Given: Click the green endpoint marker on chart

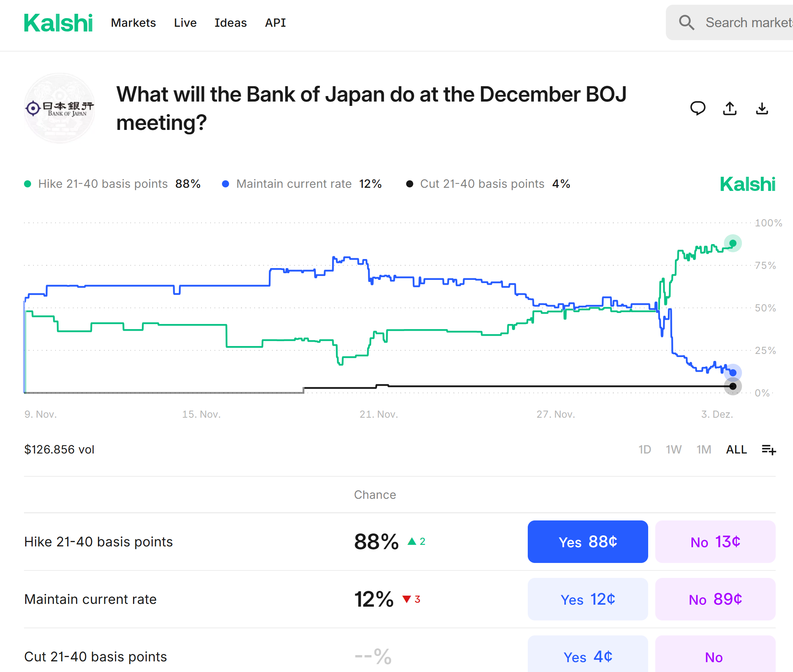Looking at the screenshot, I should 733,243.
